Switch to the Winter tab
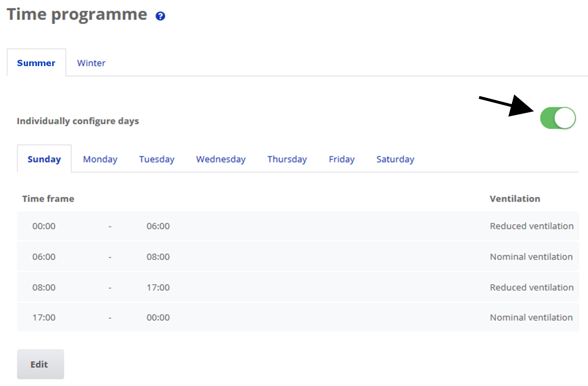 point(91,63)
